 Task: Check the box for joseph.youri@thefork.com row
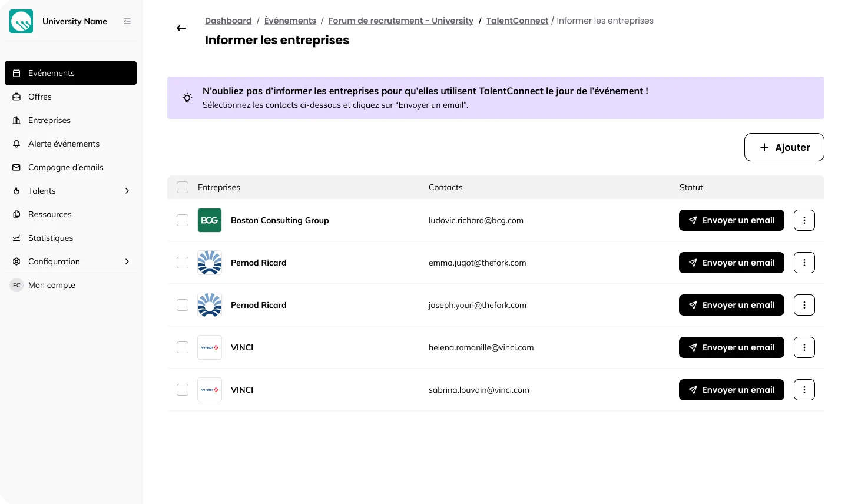point(183,305)
